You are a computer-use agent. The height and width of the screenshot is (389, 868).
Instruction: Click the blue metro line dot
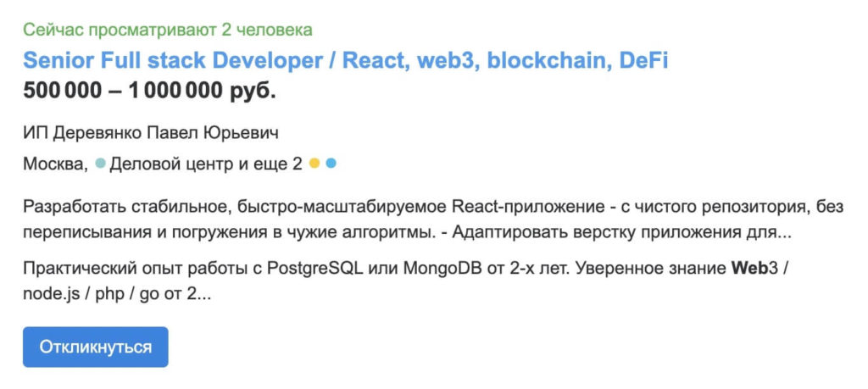pyautogui.click(x=331, y=164)
